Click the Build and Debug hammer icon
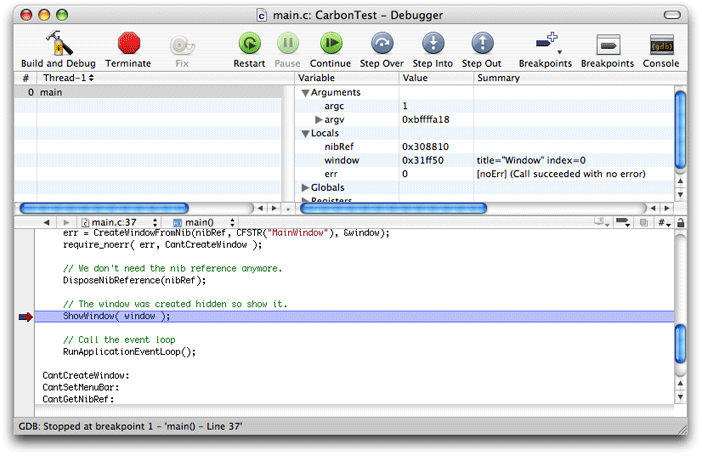Viewport: 702px width, 458px height. (x=56, y=43)
